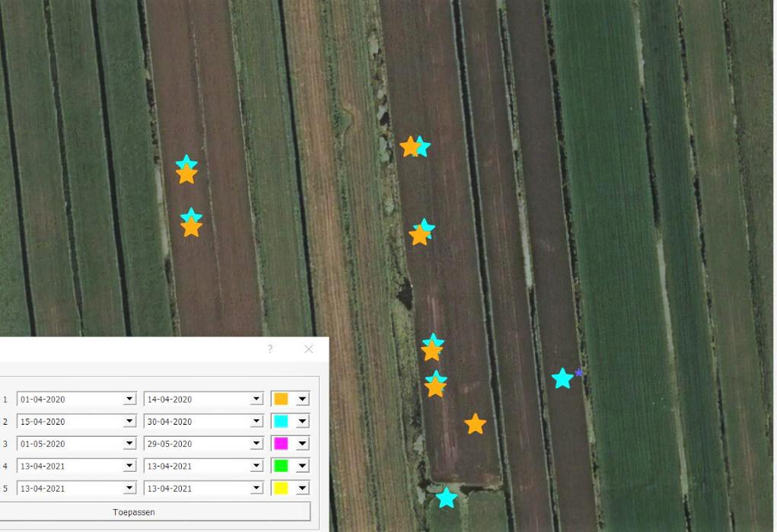Click the magenta color swatch in row 3
This screenshot has width=777, height=532.
pyautogui.click(x=281, y=443)
